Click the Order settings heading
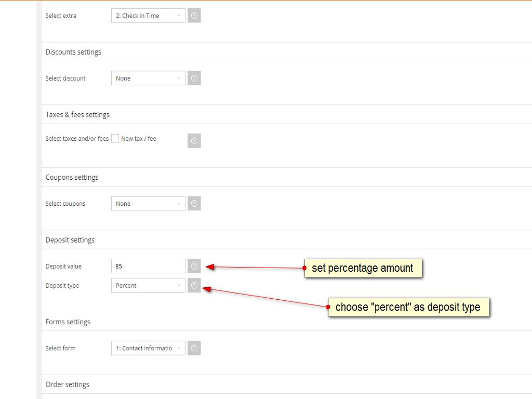This screenshot has height=399, width=532. [68, 384]
